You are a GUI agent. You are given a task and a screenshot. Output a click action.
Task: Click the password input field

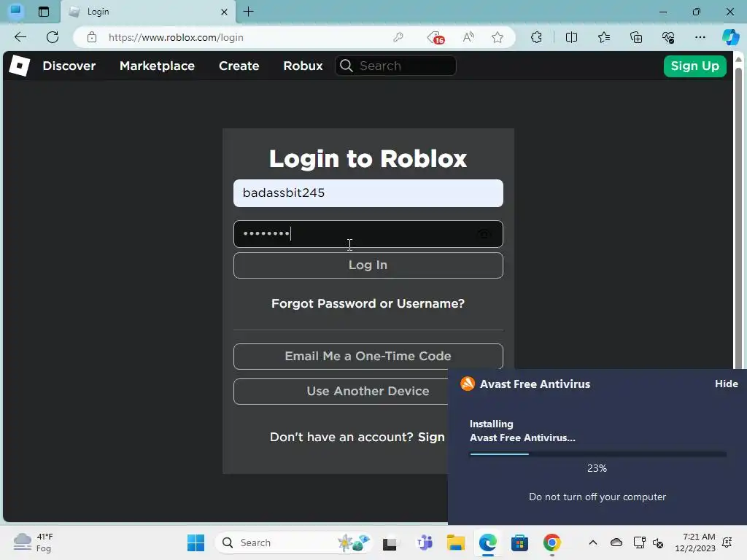click(x=368, y=234)
